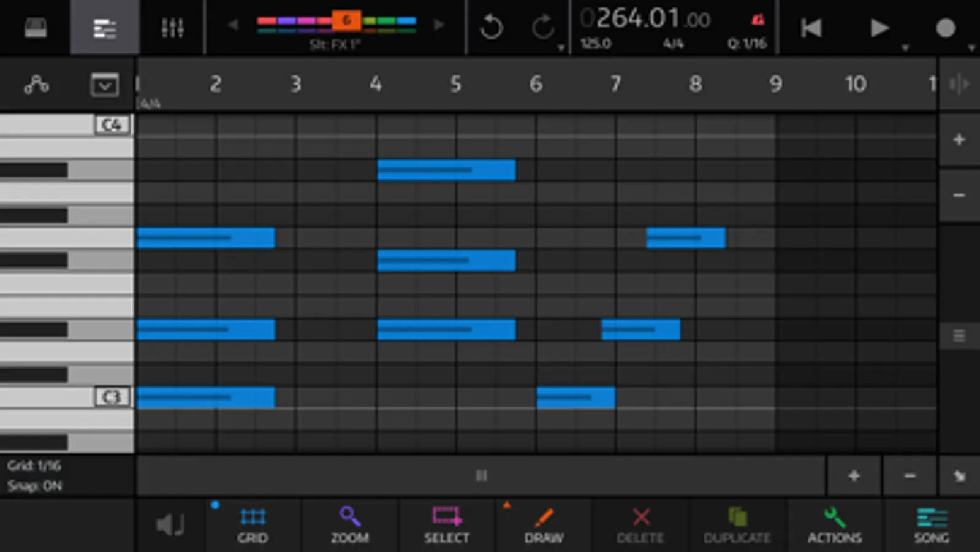Open play options dropdown arrow
This screenshot has height=552, width=980.
click(905, 48)
